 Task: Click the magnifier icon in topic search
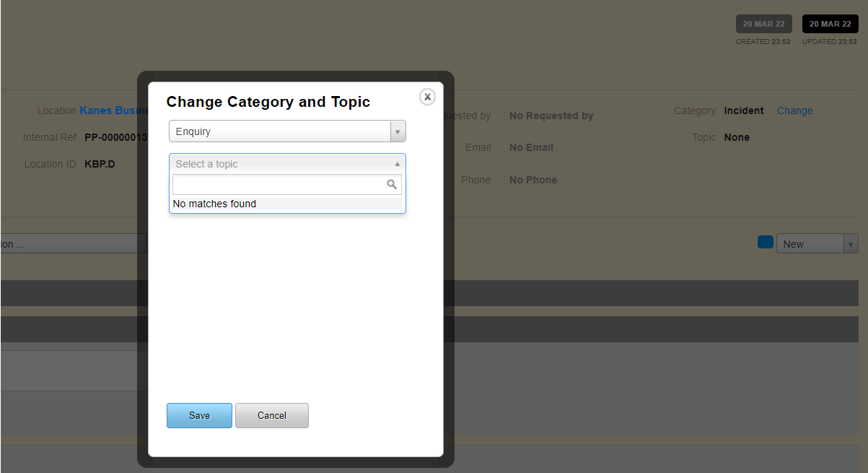pyautogui.click(x=392, y=185)
